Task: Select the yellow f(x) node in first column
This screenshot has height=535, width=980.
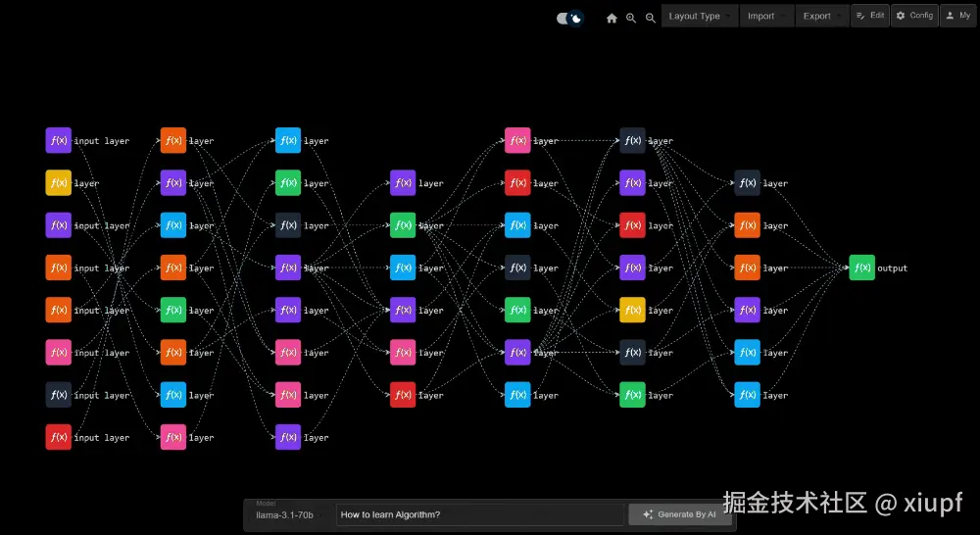Action: click(x=58, y=183)
